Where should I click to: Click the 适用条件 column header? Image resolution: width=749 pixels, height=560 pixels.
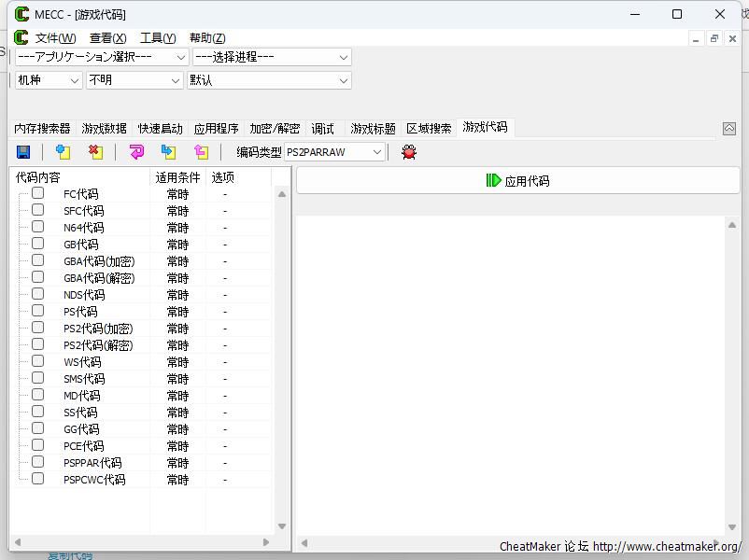pos(177,176)
